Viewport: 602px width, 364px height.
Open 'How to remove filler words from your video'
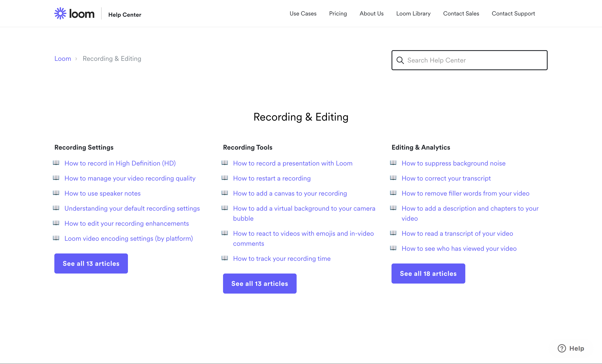466,193
